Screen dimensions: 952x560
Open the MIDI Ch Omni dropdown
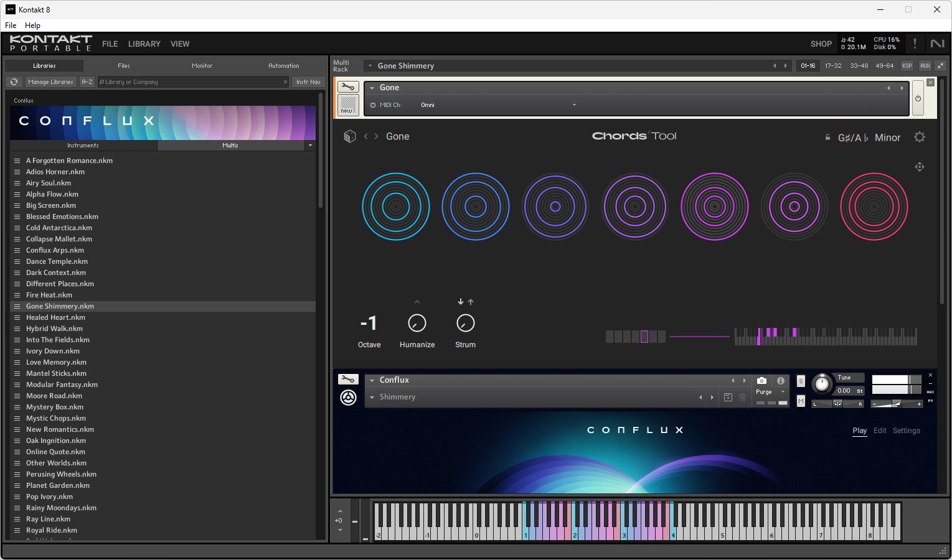click(x=499, y=105)
